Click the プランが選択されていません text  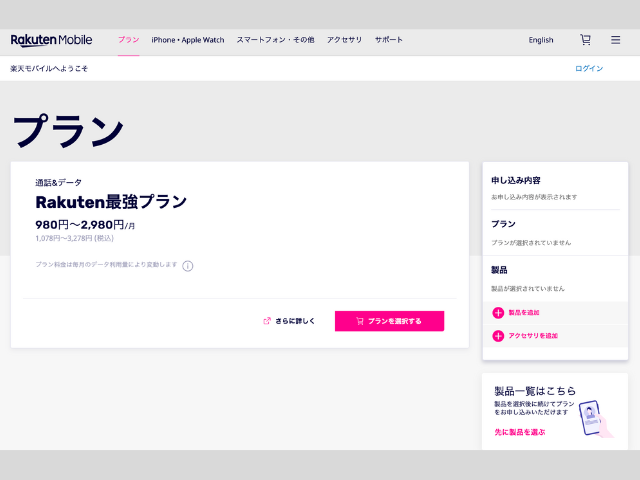tap(531, 243)
